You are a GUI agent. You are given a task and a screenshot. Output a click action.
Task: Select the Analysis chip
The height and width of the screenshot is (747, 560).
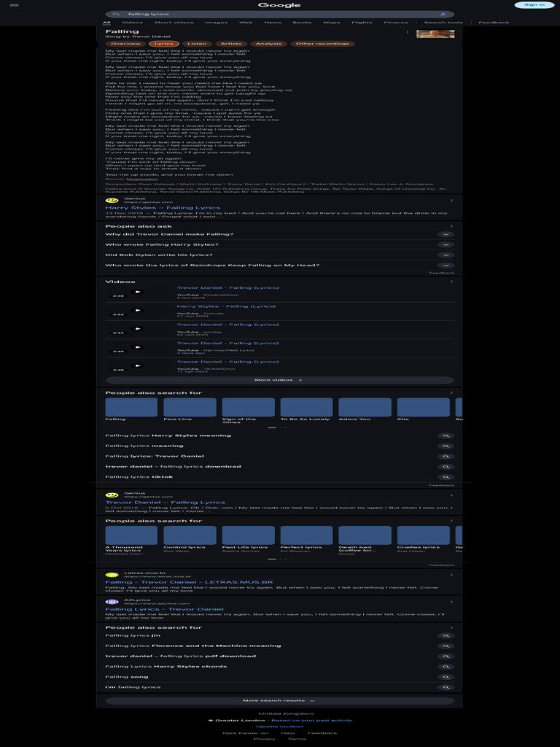coord(268,44)
